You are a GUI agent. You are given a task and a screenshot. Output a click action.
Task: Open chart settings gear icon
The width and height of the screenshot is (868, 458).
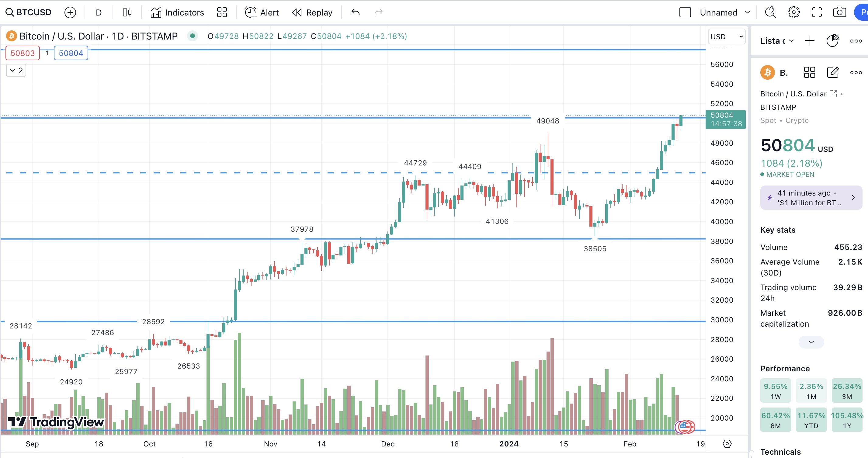(x=793, y=12)
